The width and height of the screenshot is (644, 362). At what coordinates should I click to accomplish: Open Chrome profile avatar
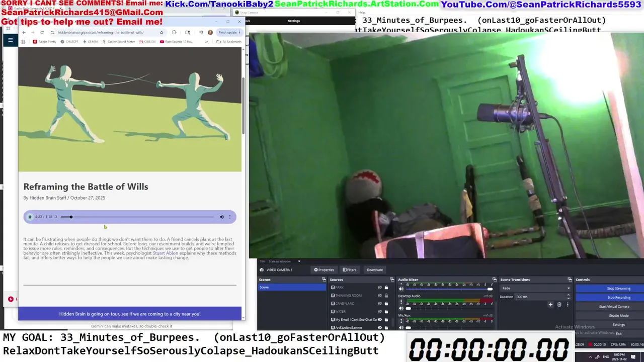[210, 32]
